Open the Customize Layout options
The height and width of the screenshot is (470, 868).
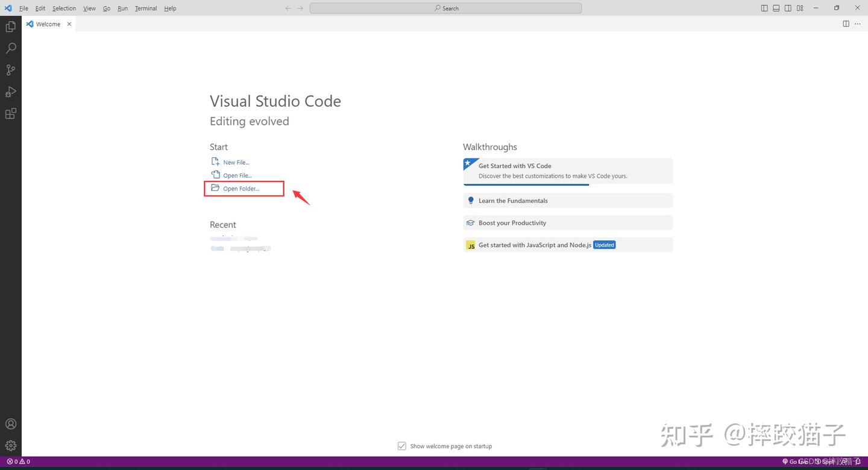[800, 8]
